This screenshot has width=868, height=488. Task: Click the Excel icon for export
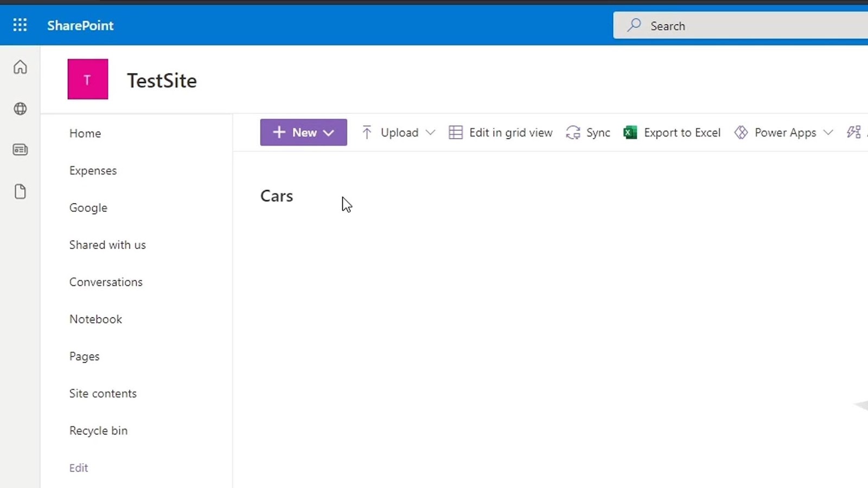[x=630, y=132]
